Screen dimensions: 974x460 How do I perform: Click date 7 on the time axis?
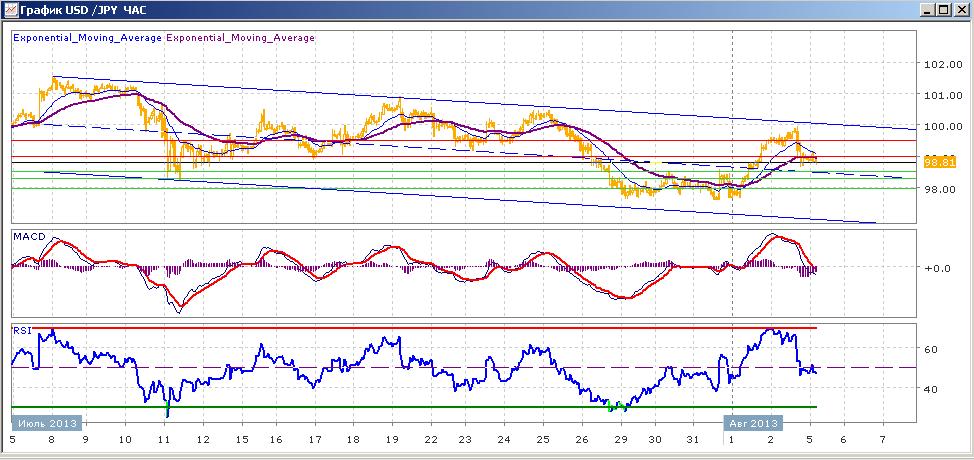pos(882,439)
